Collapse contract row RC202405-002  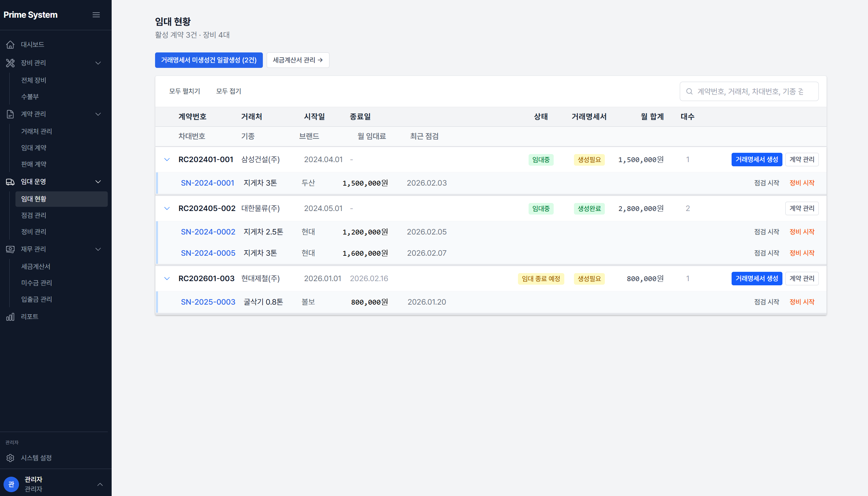pyautogui.click(x=167, y=208)
